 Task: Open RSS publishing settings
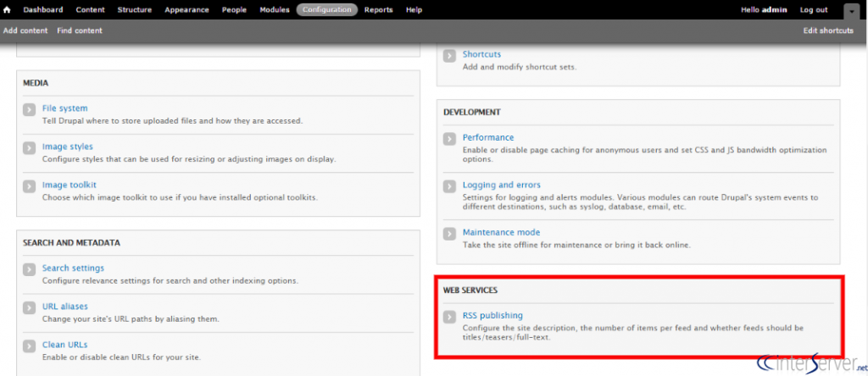click(x=492, y=315)
